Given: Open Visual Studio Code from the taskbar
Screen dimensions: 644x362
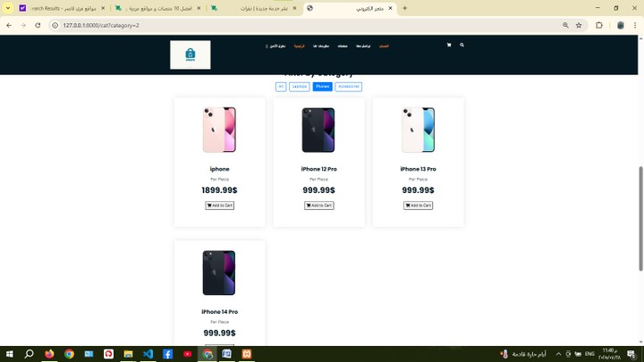Looking at the screenshot, I should click(x=148, y=354).
